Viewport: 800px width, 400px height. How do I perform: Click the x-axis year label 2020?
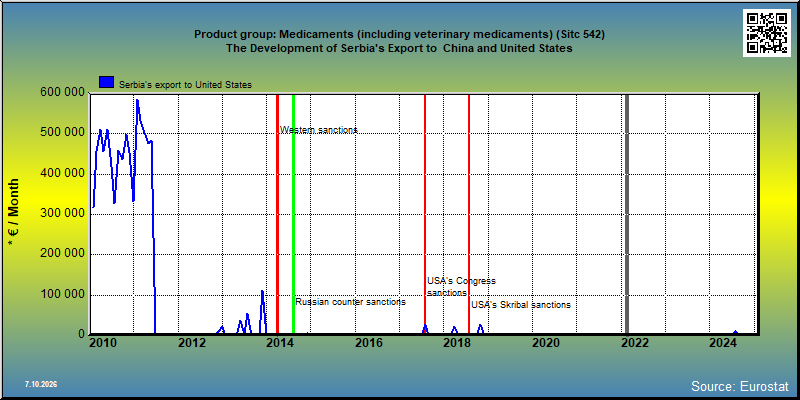click(546, 343)
